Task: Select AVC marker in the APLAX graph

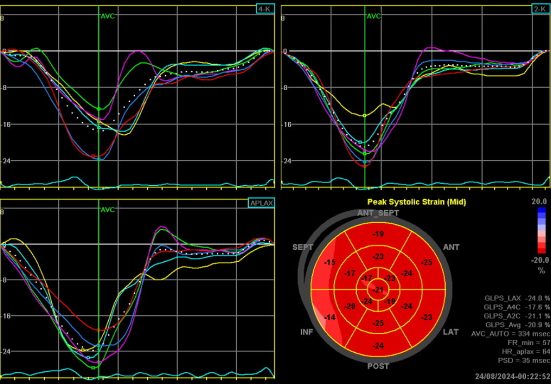Action: point(107,210)
